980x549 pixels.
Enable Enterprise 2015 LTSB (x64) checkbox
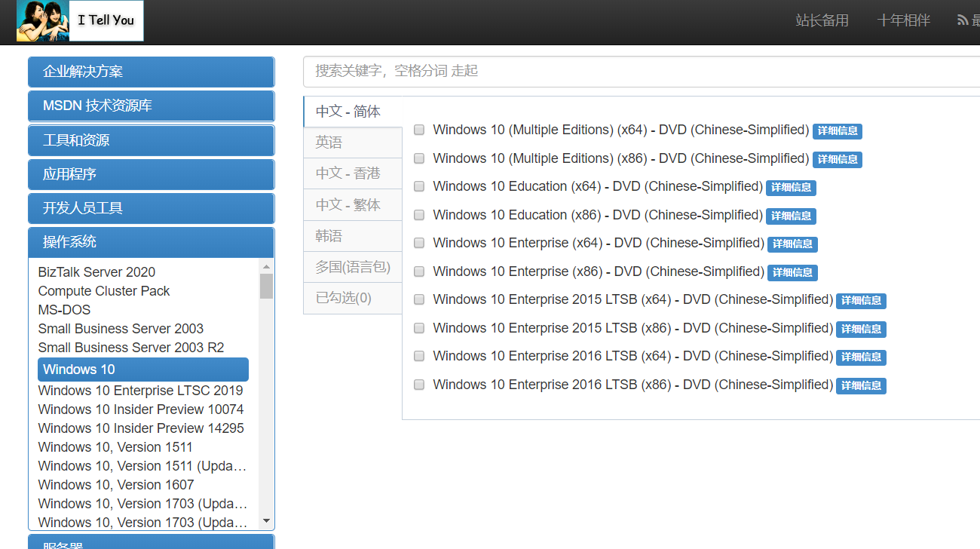click(419, 299)
